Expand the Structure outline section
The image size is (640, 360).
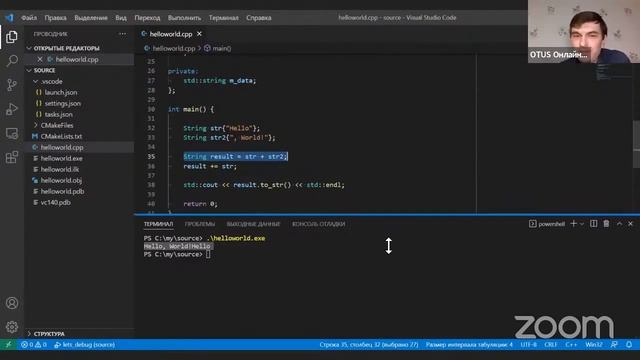29,333
